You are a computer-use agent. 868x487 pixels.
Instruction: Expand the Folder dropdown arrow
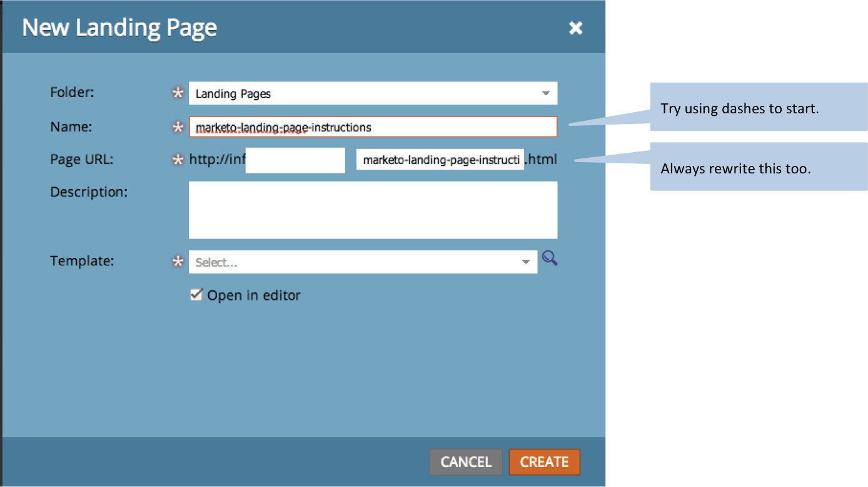click(x=545, y=93)
